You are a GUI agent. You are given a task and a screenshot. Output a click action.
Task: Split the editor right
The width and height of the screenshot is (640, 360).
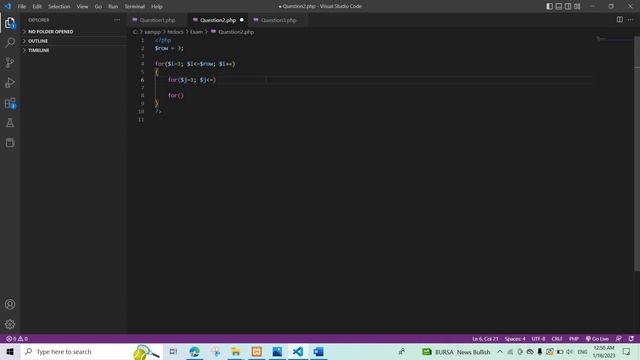620,20
